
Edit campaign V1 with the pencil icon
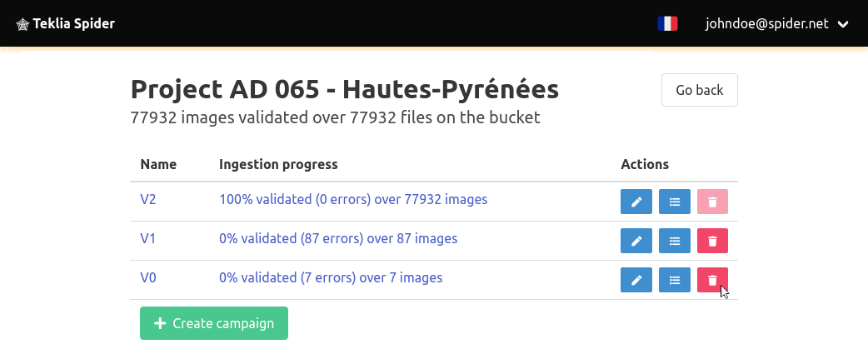(636, 241)
